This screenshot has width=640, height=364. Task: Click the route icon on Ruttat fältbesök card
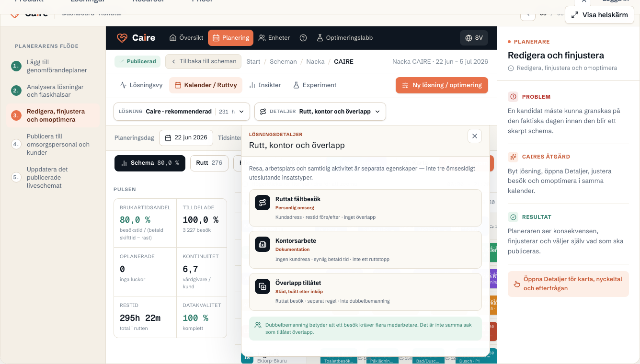[263, 203]
